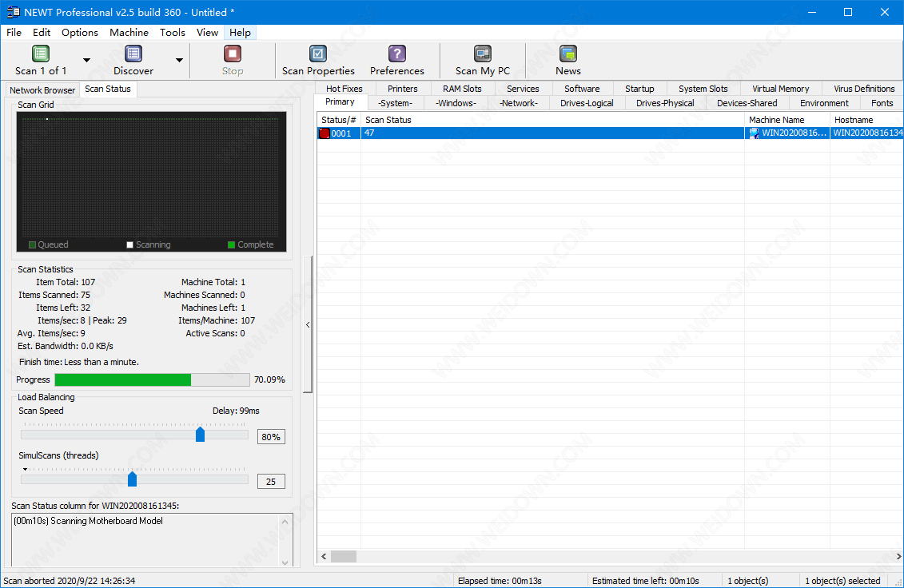Click scroll up arrow in scan status log
The width and height of the screenshot is (904, 588).
[x=285, y=521]
